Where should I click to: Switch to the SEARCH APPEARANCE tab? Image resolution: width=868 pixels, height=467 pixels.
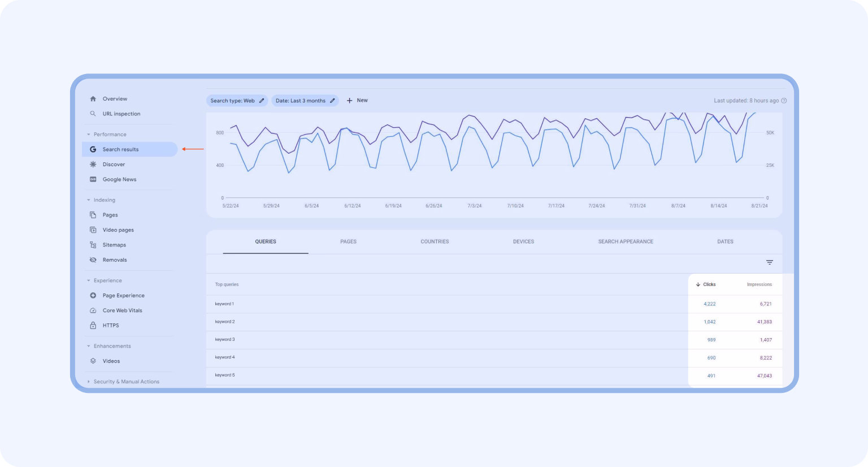pos(626,241)
